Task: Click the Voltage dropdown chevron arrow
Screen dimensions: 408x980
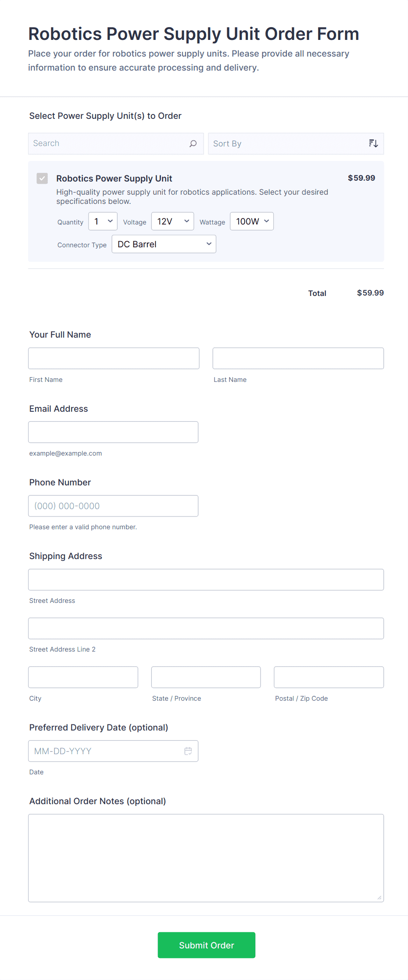Action: click(186, 221)
